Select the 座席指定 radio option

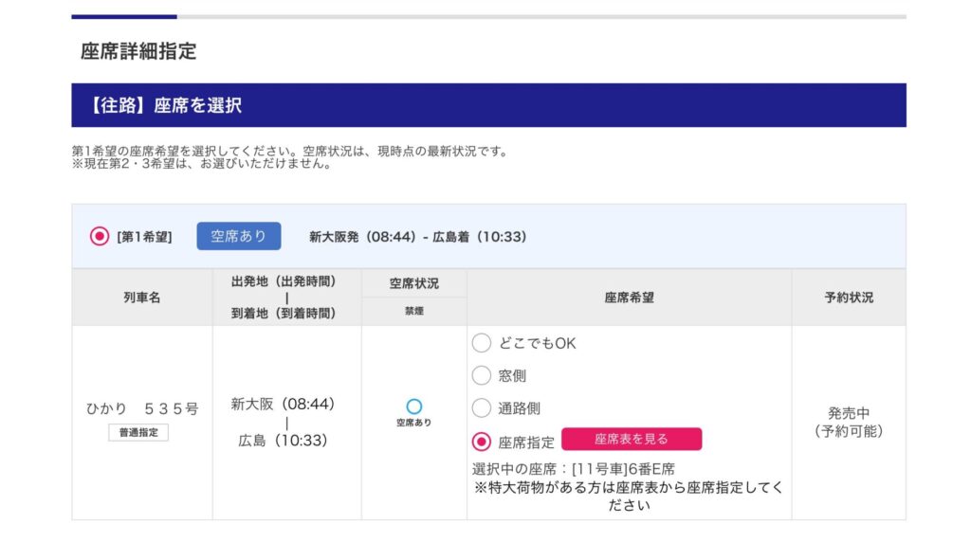pos(482,442)
